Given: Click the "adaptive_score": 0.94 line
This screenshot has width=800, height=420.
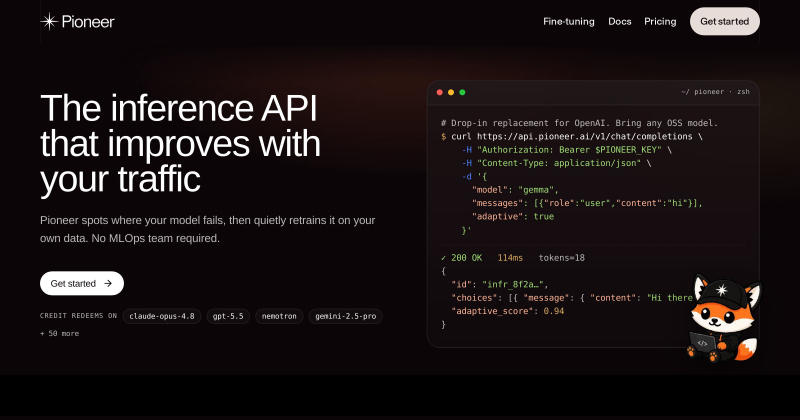Looking at the screenshot, I should (x=508, y=311).
